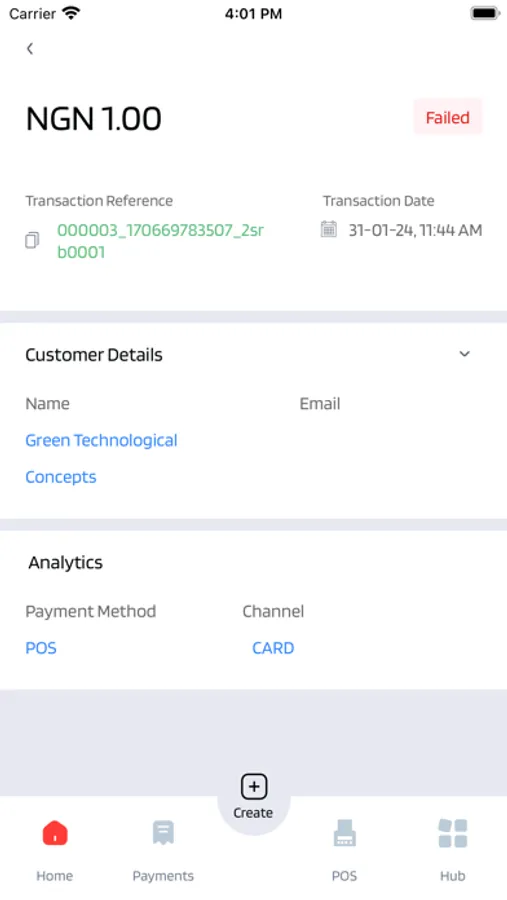Screen dimensions: 507x900
Task: Select the POS tab label
Action: tap(345, 876)
